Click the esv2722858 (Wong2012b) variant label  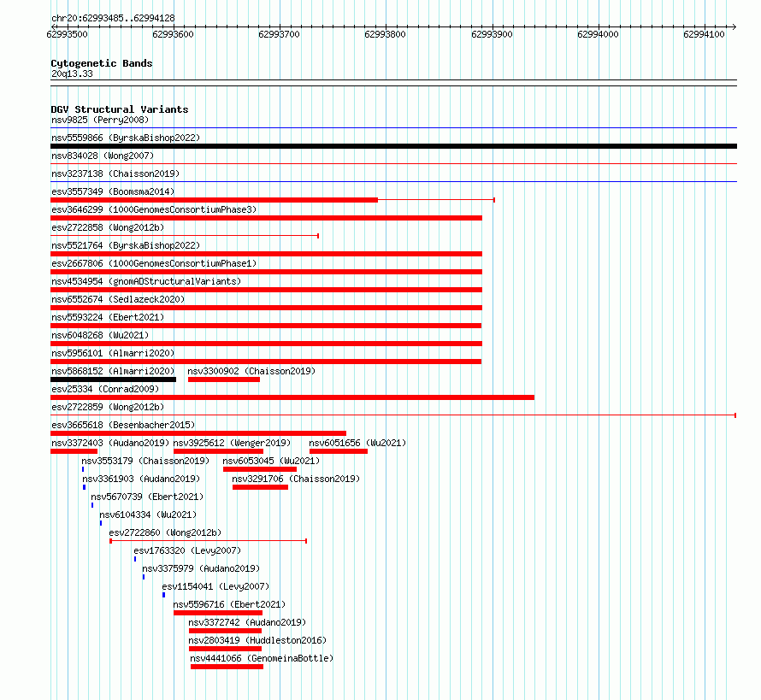tap(108, 227)
